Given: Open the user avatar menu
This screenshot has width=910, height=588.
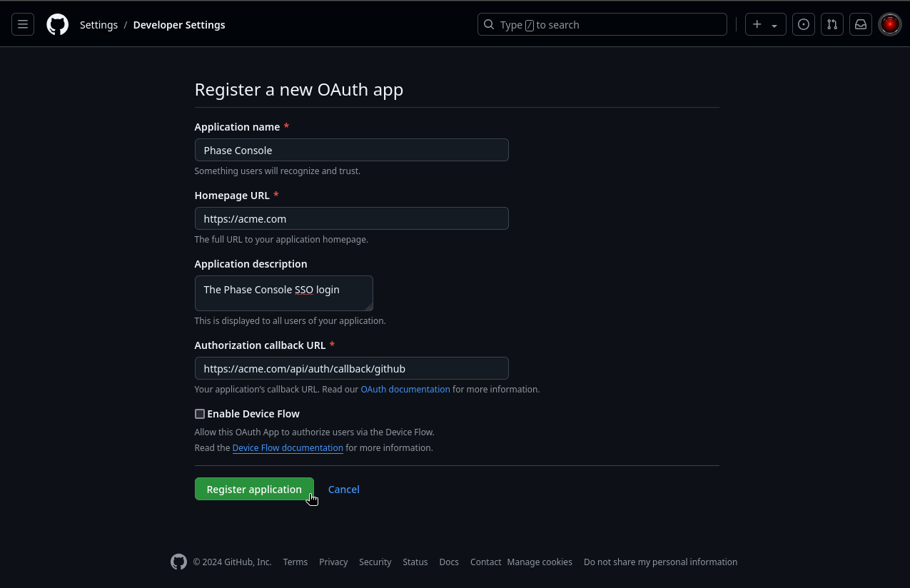Looking at the screenshot, I should pos(890,24).
